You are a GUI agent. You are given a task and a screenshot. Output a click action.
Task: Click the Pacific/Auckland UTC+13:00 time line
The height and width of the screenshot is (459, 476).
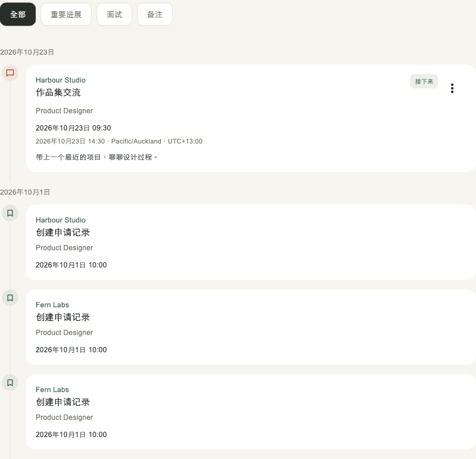click(x=119, y=141)
